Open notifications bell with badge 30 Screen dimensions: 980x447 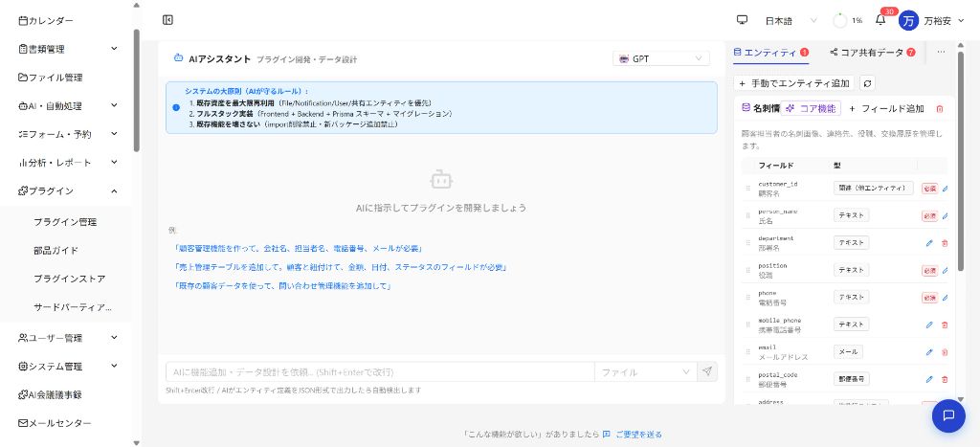880,20
